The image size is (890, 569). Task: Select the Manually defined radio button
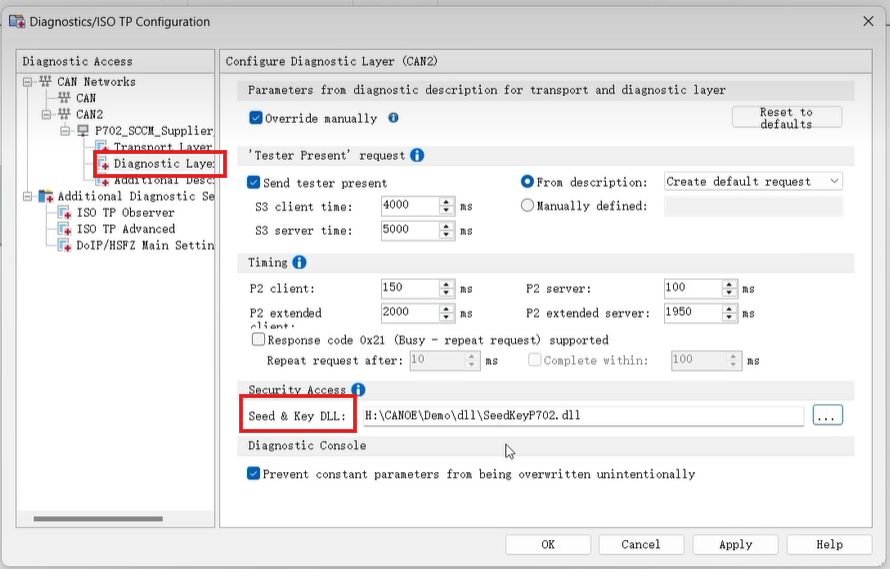(x=527, y=206)
